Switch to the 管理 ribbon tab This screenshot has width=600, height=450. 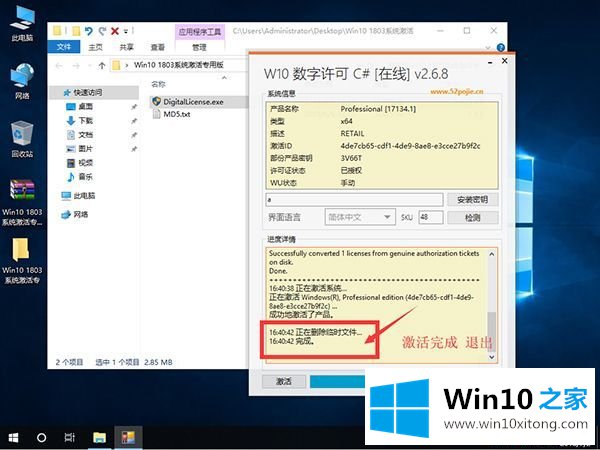[x=199, y=47]
